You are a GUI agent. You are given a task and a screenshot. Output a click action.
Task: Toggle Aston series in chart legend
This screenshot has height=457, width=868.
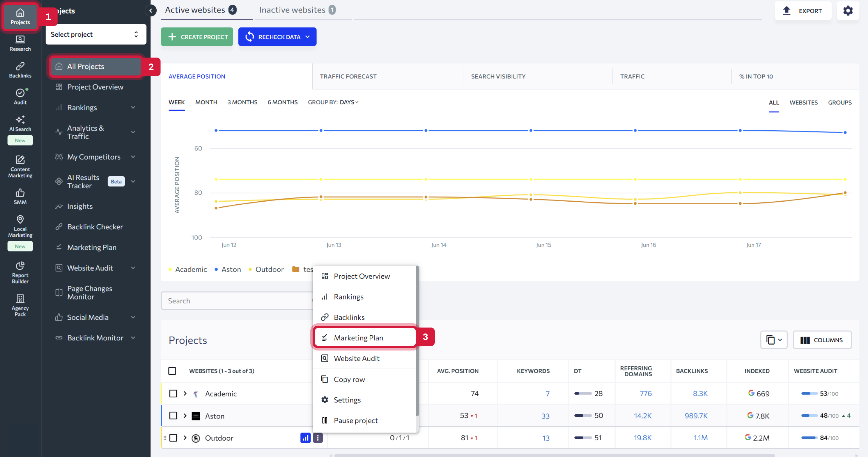coord(228,269)
